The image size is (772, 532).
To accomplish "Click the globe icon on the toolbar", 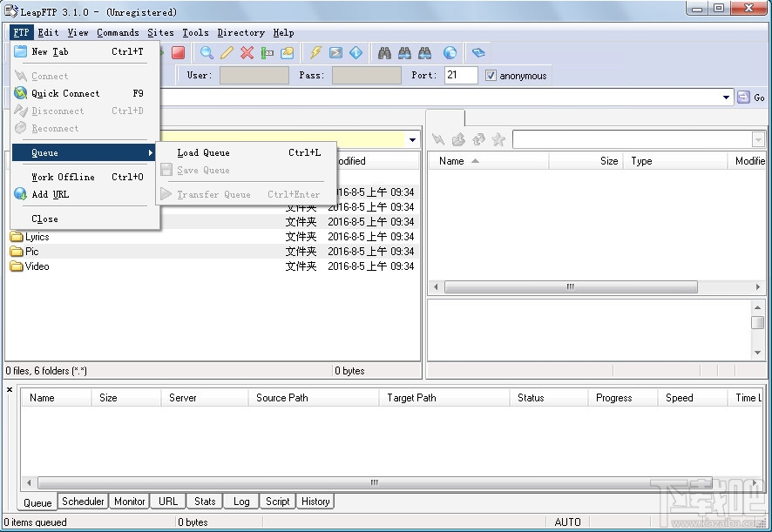I will pos(450,52).
